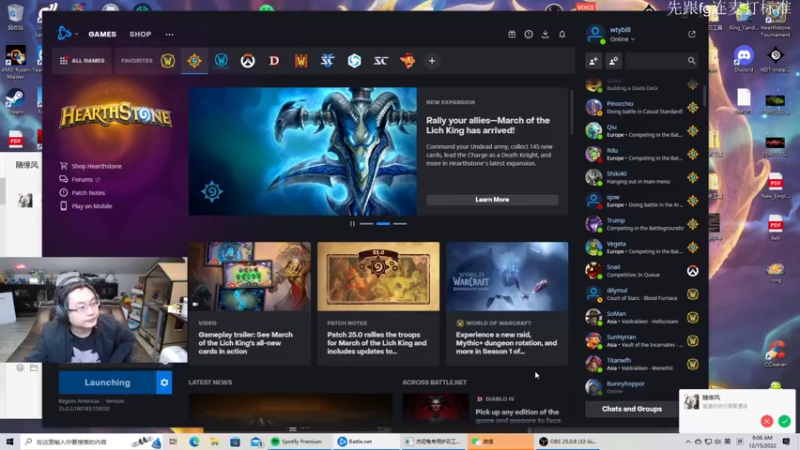Decline the incoming call with red button

tap(766, 421)
